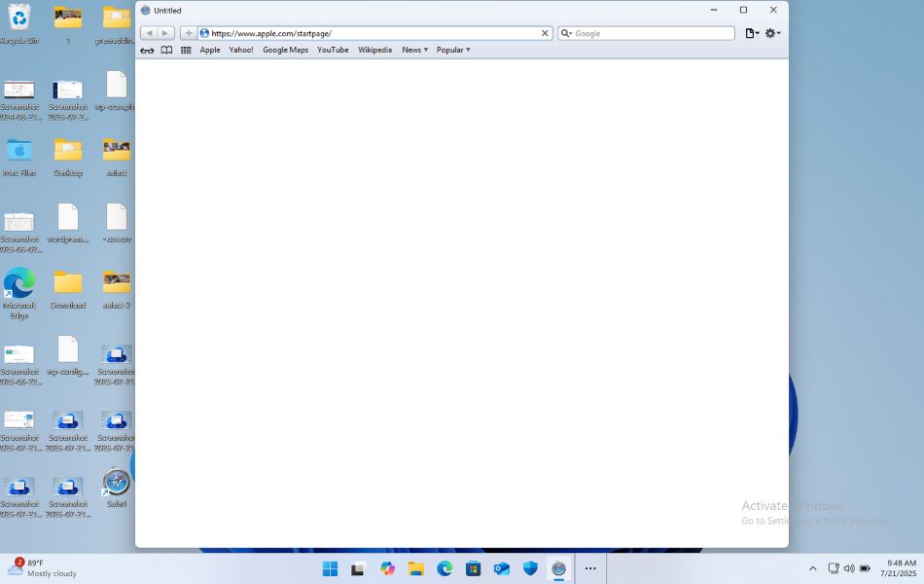The image size is (924, 584).
Task: Open the Safari desktop shortcut
Action: tap(116, 485)
